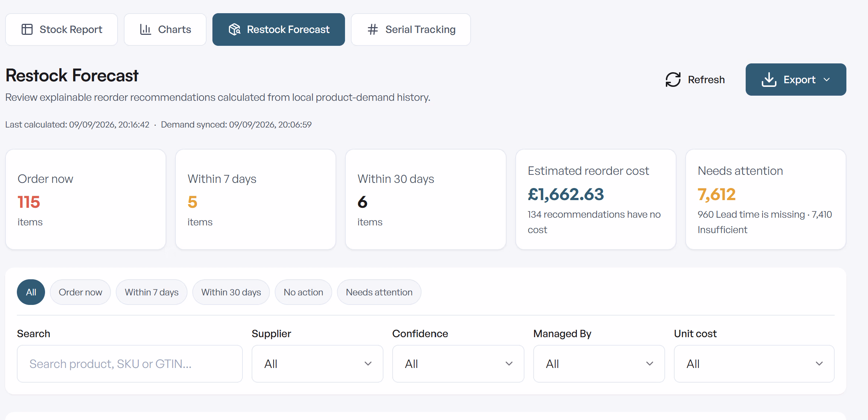
Task: Expand the Supplier dropdown
Action: click(x=317, y=364)
